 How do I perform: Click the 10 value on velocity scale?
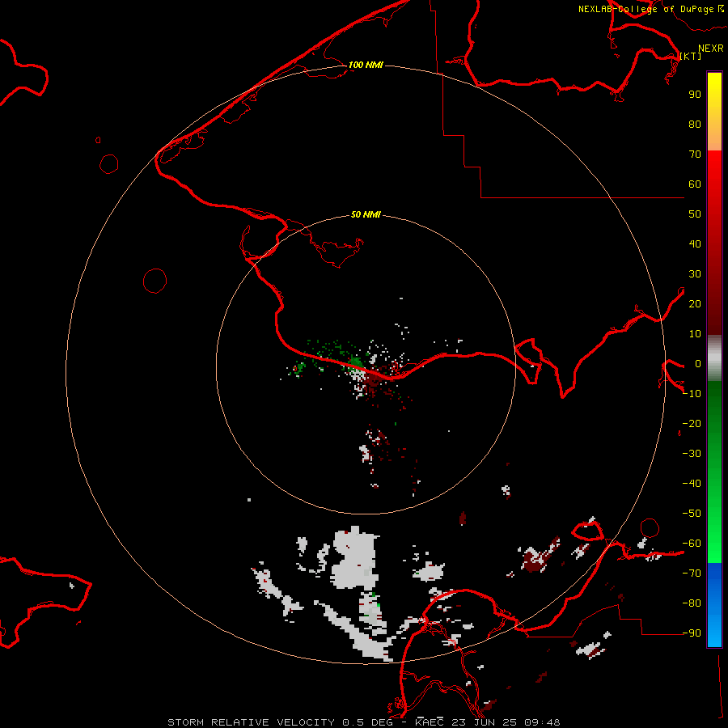tap(695, 334)
